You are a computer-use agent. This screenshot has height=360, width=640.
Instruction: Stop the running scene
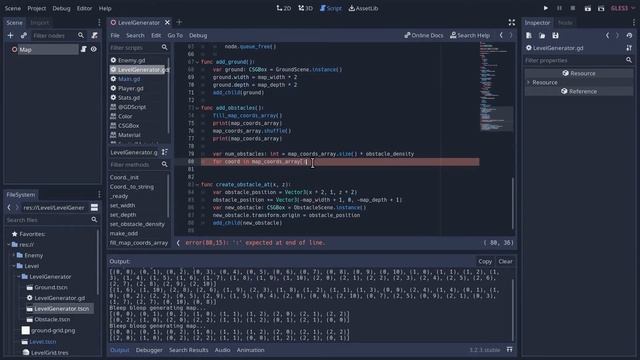[x=573, y=8]
